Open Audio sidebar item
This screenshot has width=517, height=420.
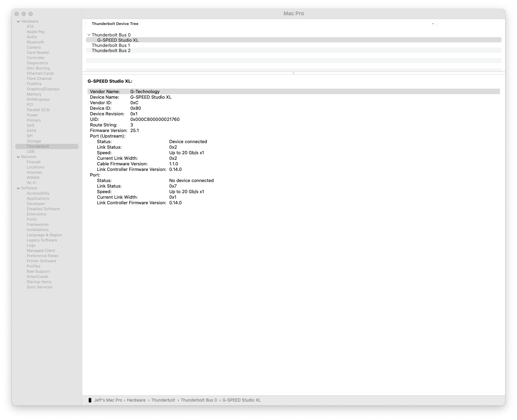point(32,37)
